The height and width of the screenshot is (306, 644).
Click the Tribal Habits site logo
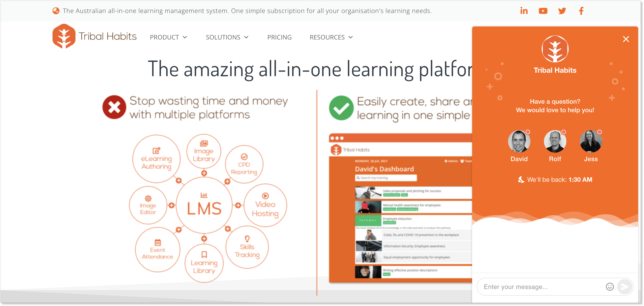(94, 36)
